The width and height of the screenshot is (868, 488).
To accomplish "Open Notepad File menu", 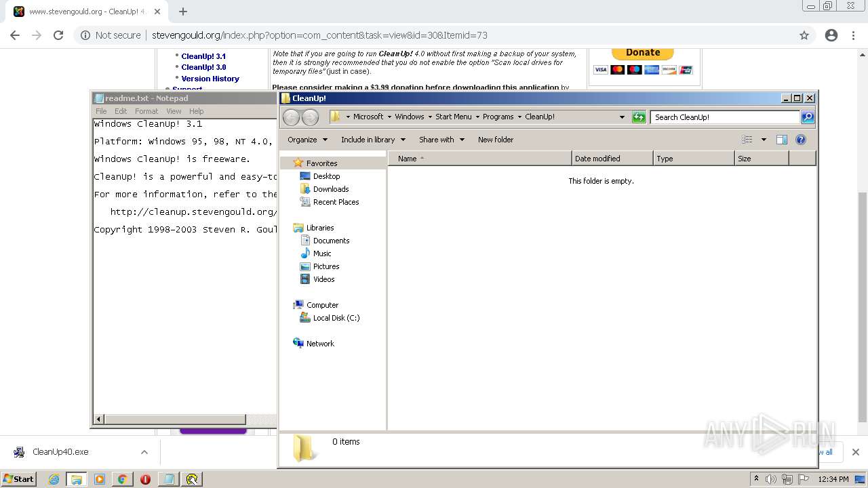I will pos(101,111).
